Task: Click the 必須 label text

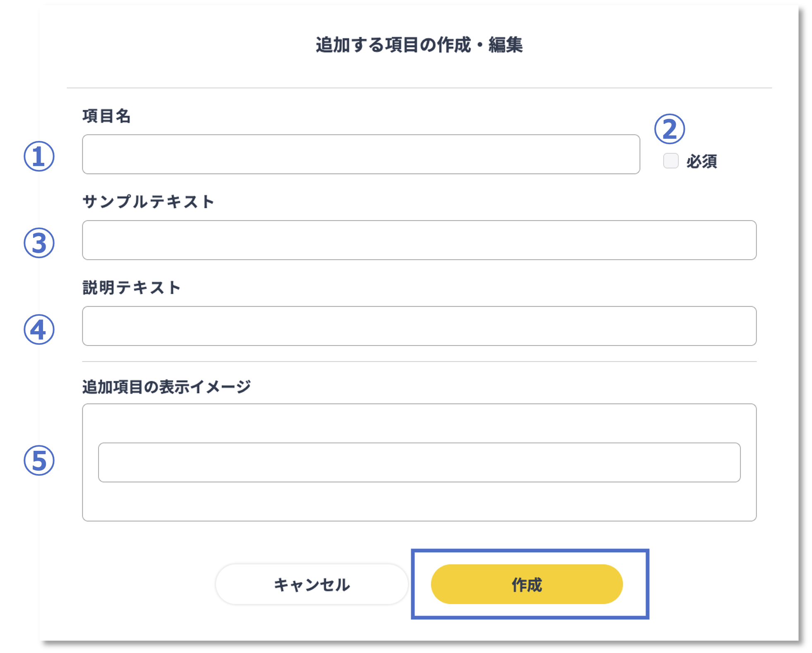Action: pyautogui.click(x=701, y=161)
